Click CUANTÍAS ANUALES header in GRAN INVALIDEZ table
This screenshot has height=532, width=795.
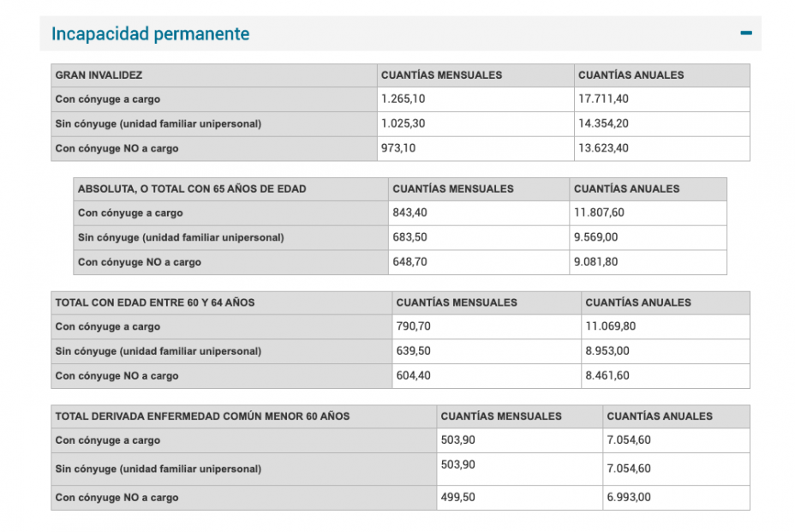[x=631, y=75]
